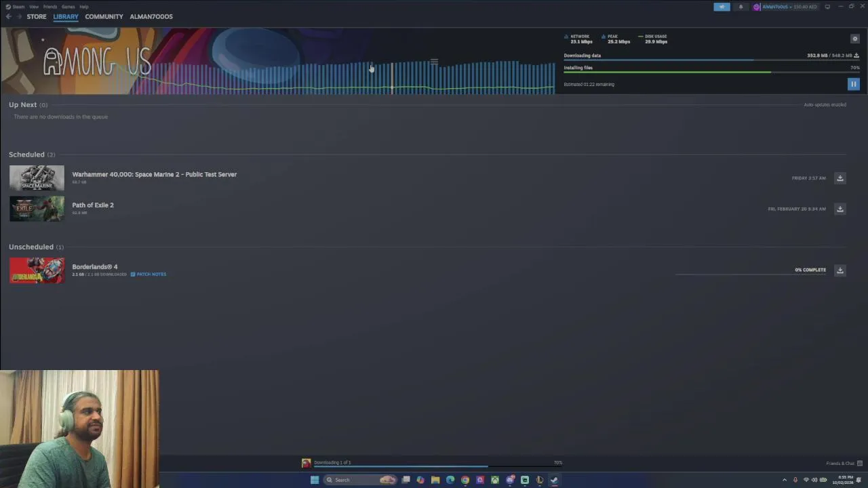This screenshot has width=868, height=488.
Task: Download Warhammer 40,000 Space Marine 2 now
Action: coord(840,178)
